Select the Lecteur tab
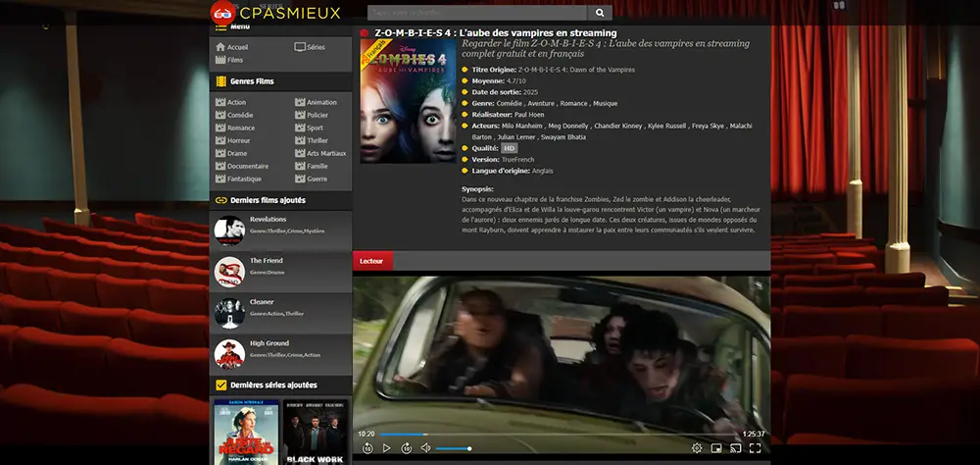Screen dimensions: 980x465 372,261
